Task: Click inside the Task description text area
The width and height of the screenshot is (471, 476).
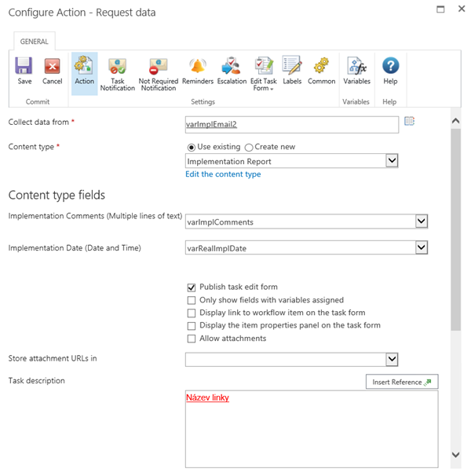Action: pyautogui.click(x=312, y=429)
